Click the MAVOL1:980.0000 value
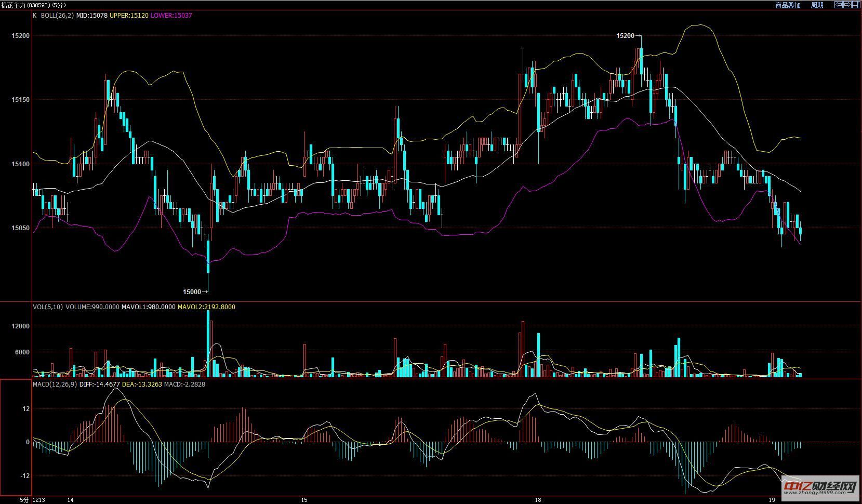 click(x=148, y=307)
